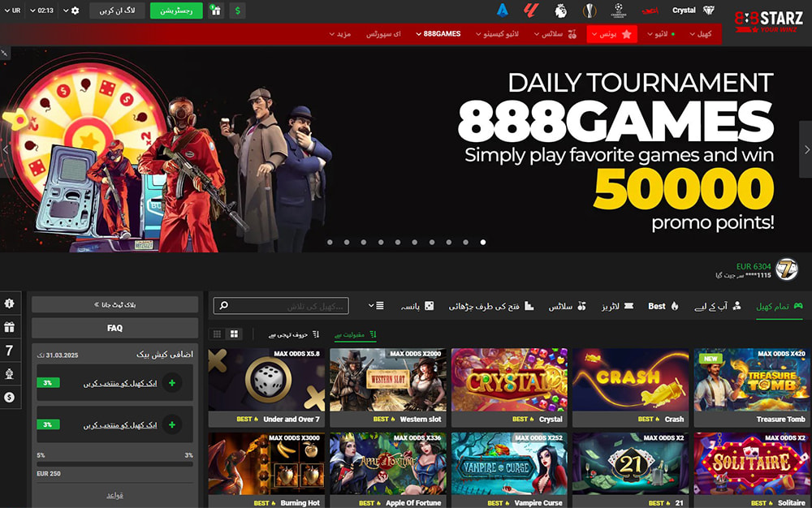Open the cashback rules link
Screen dimensions: 812x508
[115, 495]
